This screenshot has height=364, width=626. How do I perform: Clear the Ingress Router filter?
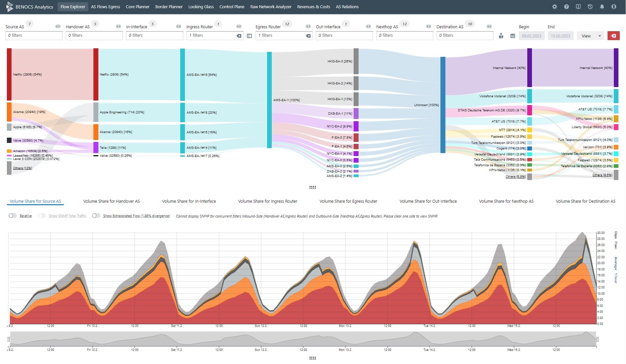(239, 36)
